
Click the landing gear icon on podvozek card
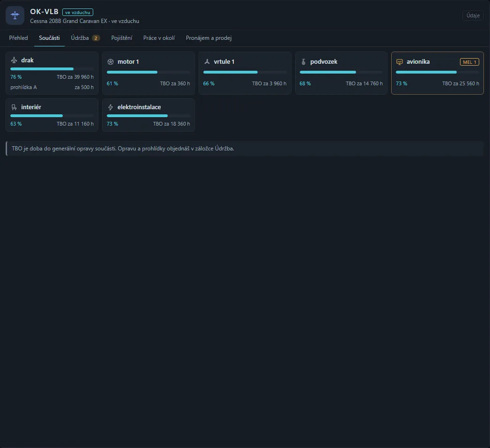tap(303, 61)
